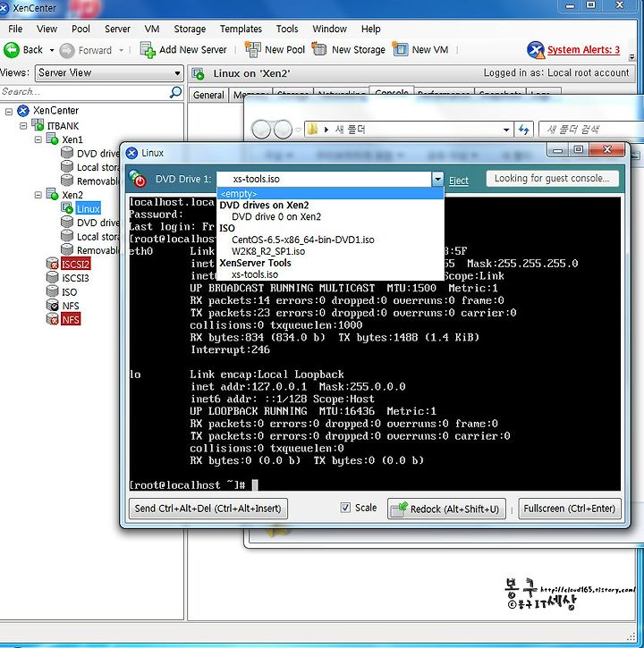Click the New VM toolbar icon

[x=400, y=49]
